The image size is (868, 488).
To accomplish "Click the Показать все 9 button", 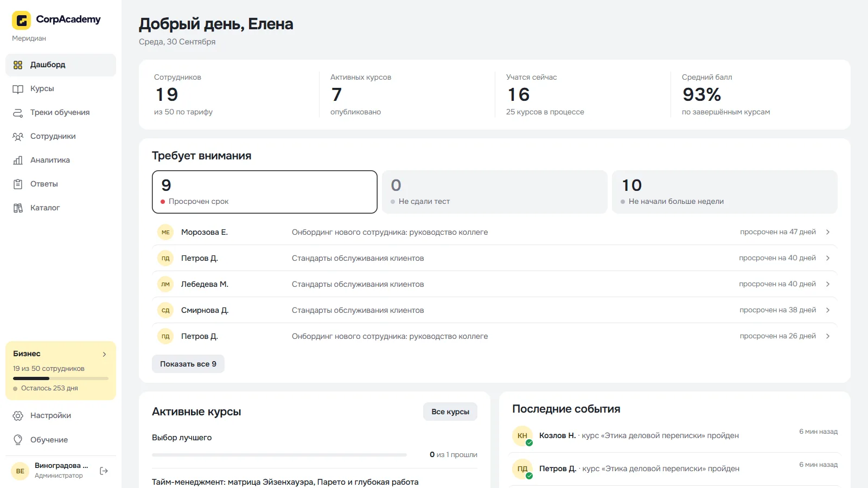I will tap(188, 364).
